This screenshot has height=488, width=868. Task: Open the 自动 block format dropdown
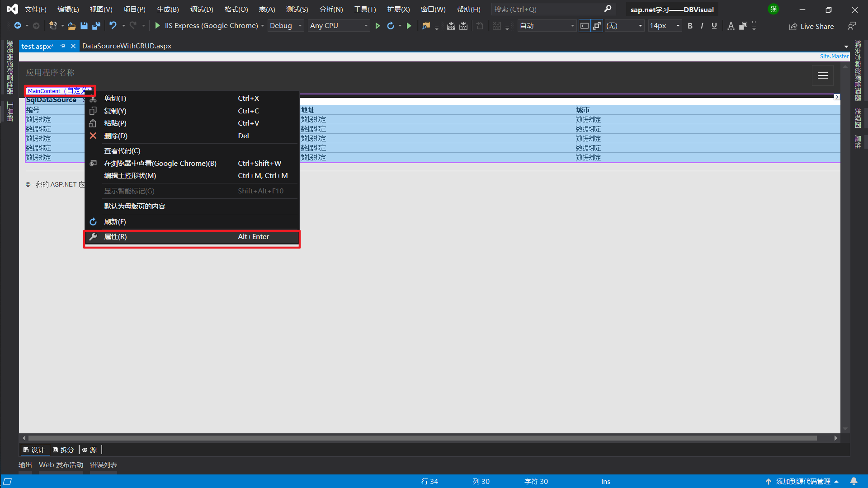coord(547,26)
